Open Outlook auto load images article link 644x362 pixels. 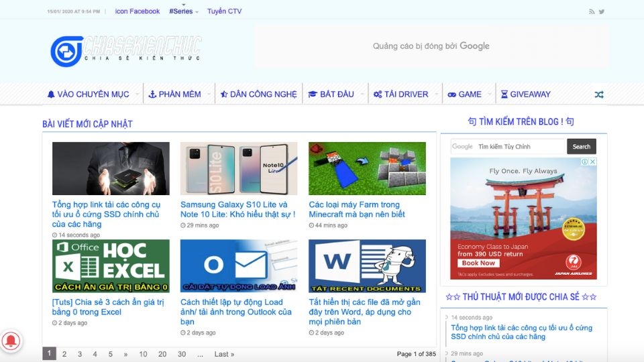pos(235,312)
